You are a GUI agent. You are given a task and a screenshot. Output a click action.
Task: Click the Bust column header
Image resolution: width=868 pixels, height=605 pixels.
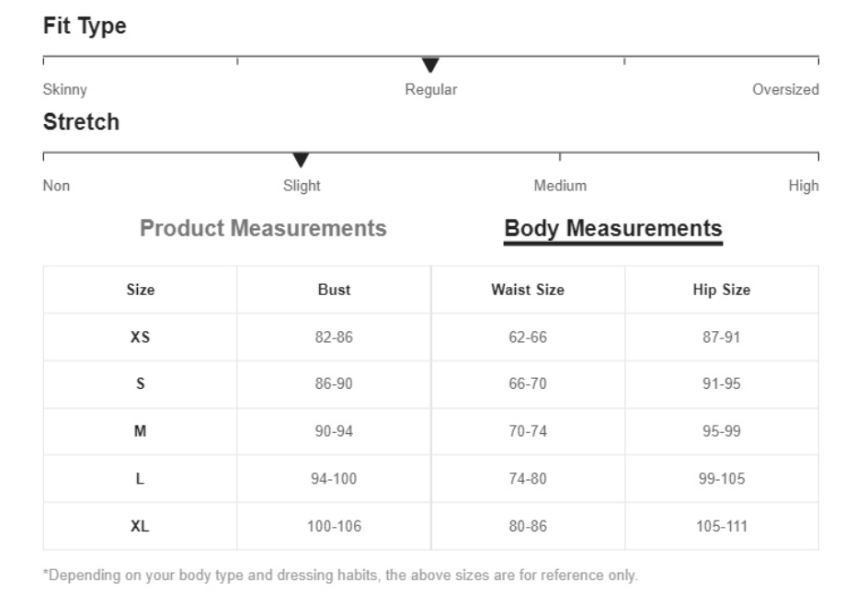pyautogui.click(x=334, y=290)
